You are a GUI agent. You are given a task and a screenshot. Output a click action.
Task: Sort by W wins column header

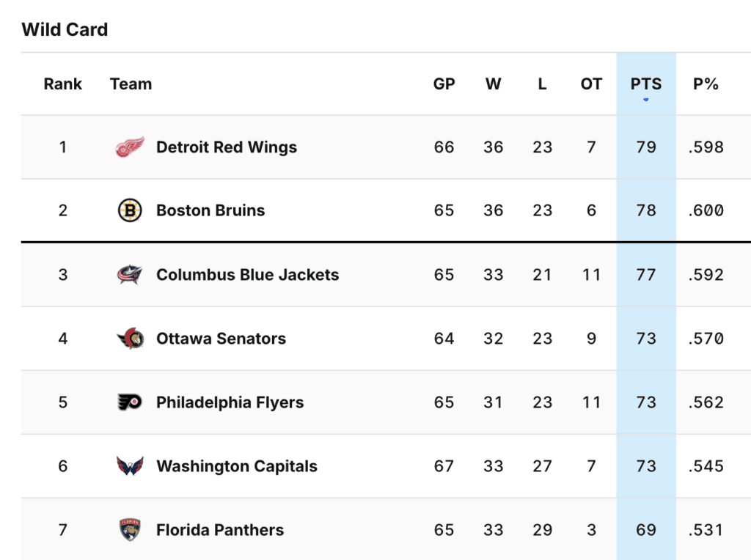coord(493,84)
